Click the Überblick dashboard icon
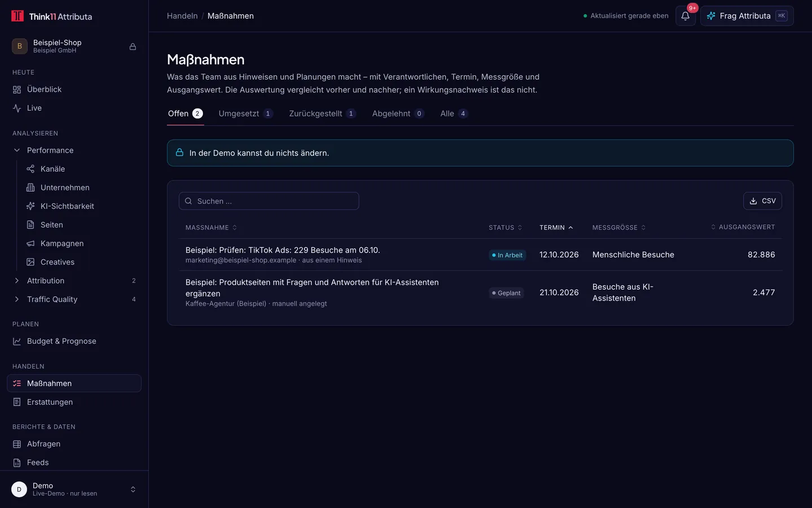 (17, 89)
